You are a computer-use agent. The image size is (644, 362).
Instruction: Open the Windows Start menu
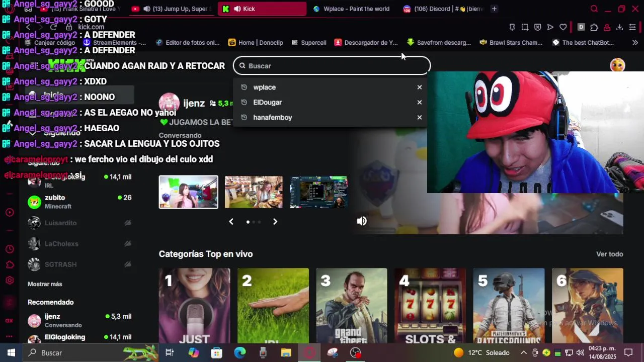(11, 352)
